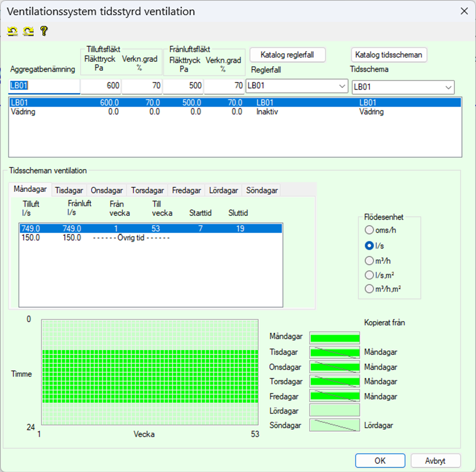
Task: Open Katalog reglerfall
Action: [287, 55]
